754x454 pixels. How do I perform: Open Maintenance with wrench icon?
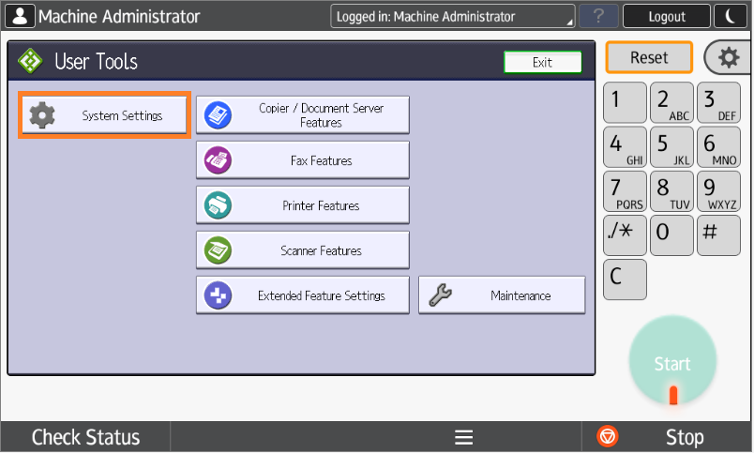point(501,296)
